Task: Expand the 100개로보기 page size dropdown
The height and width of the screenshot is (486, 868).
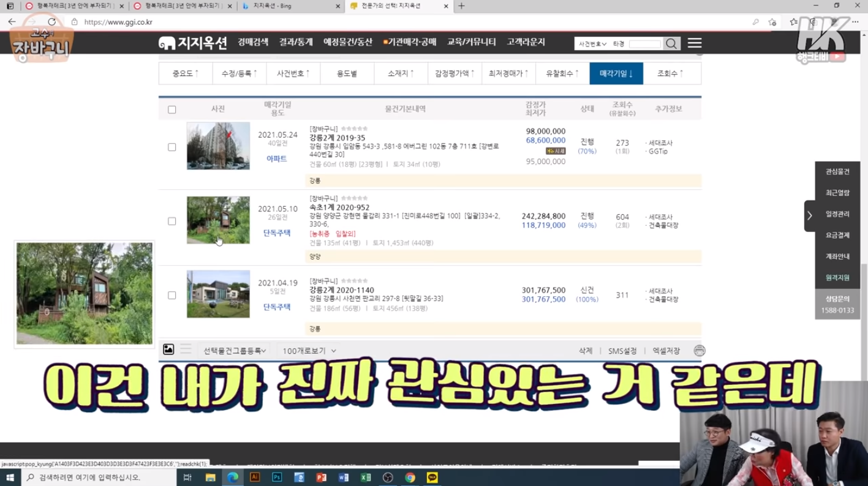Action: tap(309, 351)
